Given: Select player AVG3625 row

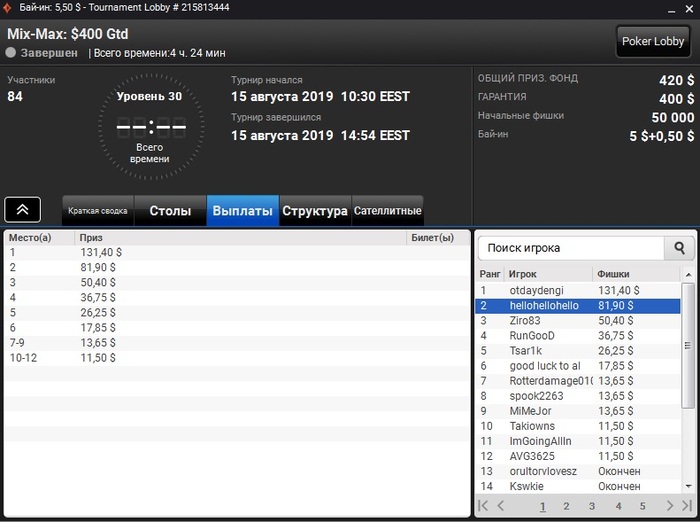Looking at the screenshot, I should tap(578, 456).
